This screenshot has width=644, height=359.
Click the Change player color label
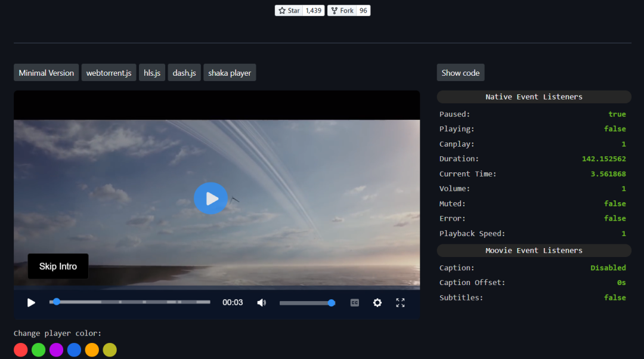coord(57,333)
